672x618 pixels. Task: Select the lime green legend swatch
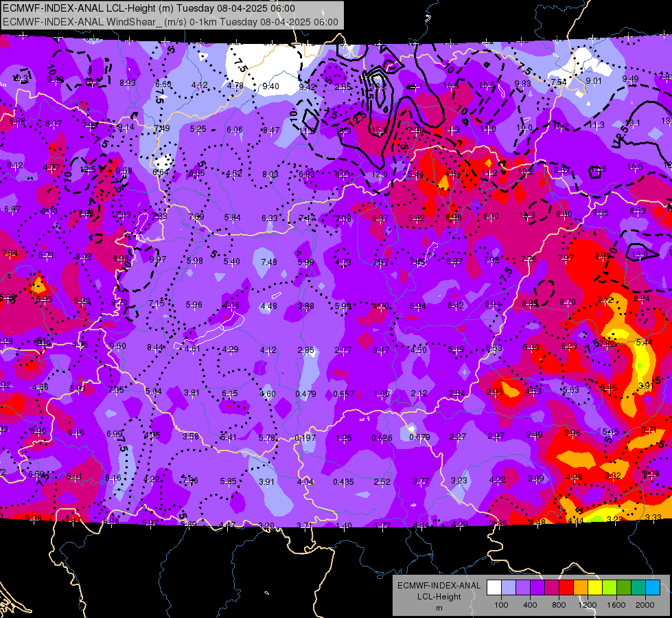tap(610, 588)
